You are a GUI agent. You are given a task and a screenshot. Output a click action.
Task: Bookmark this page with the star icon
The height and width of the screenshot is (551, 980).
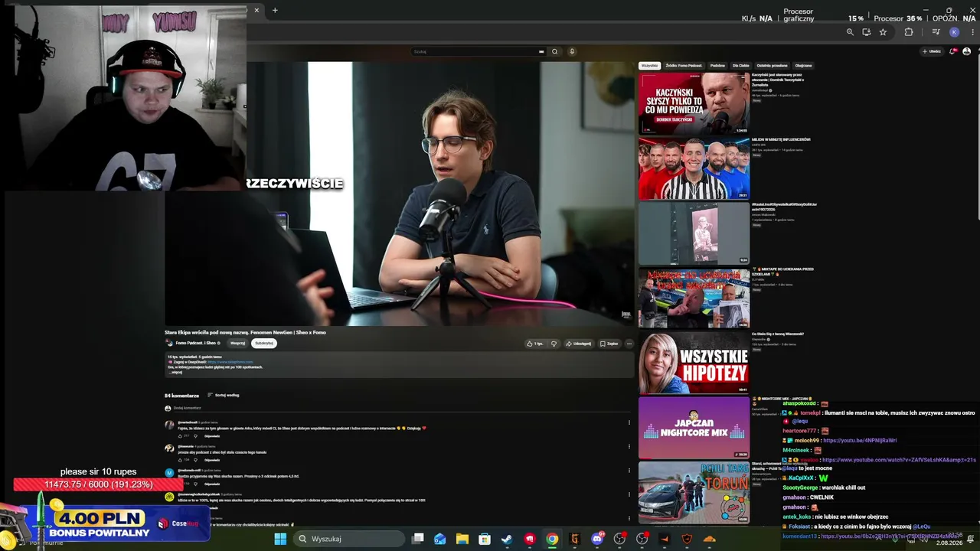click(x=883, y=32)
